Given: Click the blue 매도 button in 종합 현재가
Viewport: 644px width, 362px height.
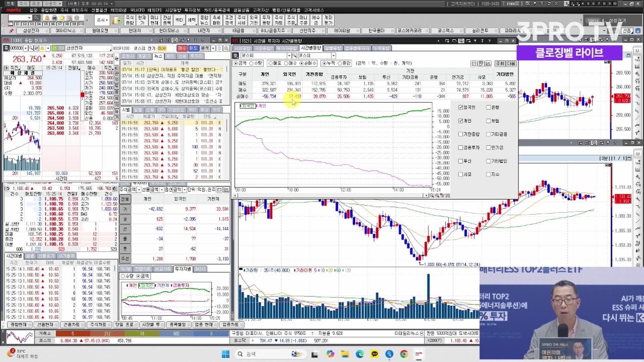Looking at the screenshot, I should pos(193,48).
